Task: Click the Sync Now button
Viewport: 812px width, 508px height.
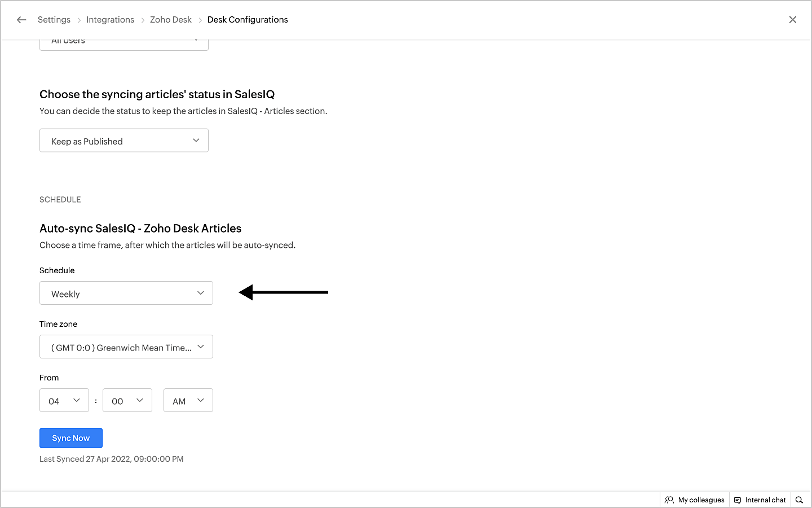Action: 71,438
